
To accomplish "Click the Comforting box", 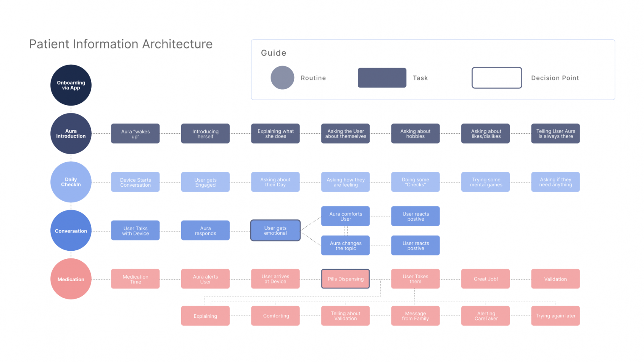I will coord(275,316).
